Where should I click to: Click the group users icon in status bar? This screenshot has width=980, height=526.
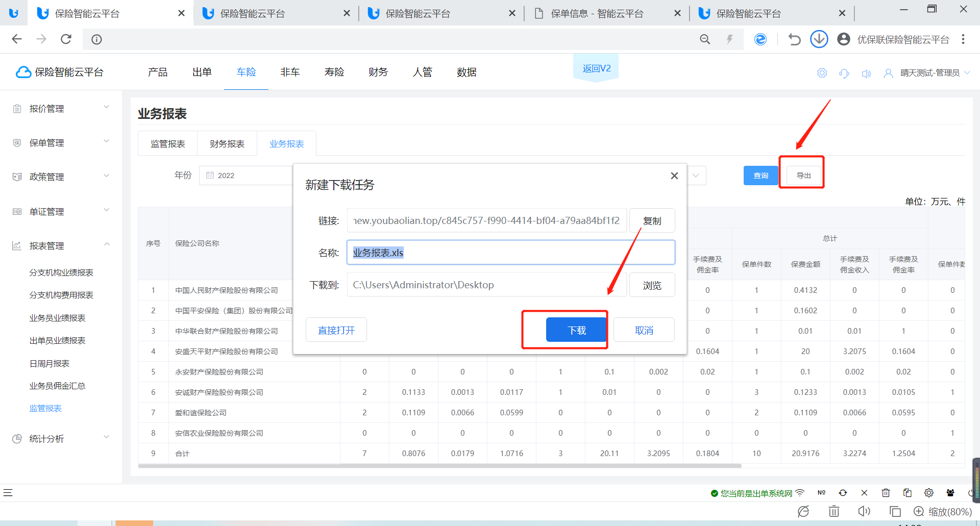pos(950,493)
